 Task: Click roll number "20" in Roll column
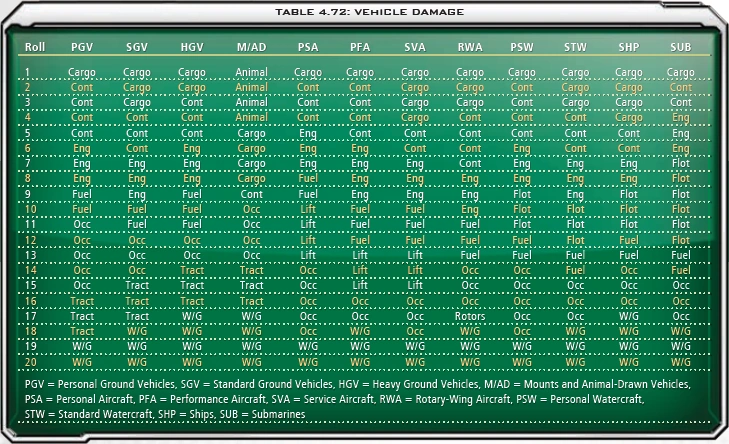pyautogui.click(x=30, y=362)
